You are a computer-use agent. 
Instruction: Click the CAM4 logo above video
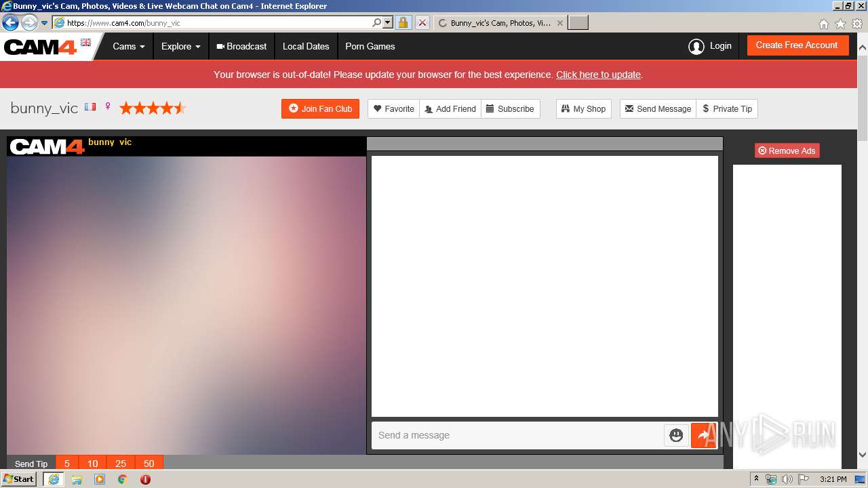[47, 146]
